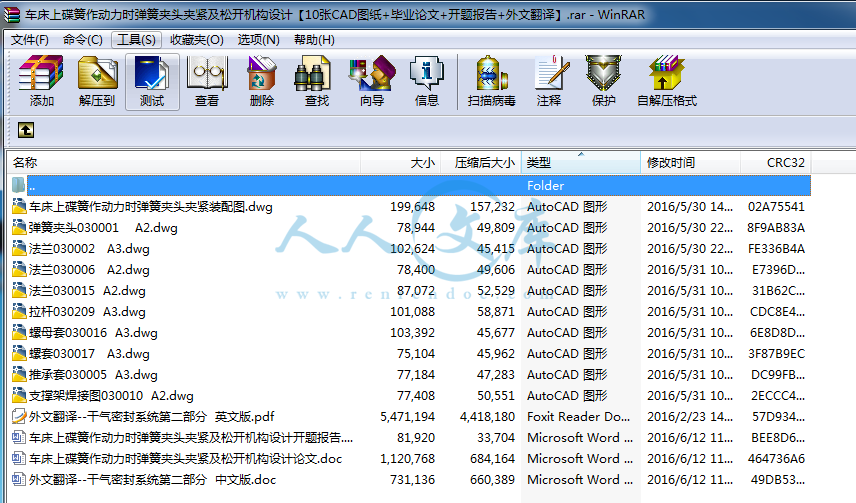The image size is (856, 503).
Task: Click the 解压到 (Extract to) icon
Action: point(97,81)
